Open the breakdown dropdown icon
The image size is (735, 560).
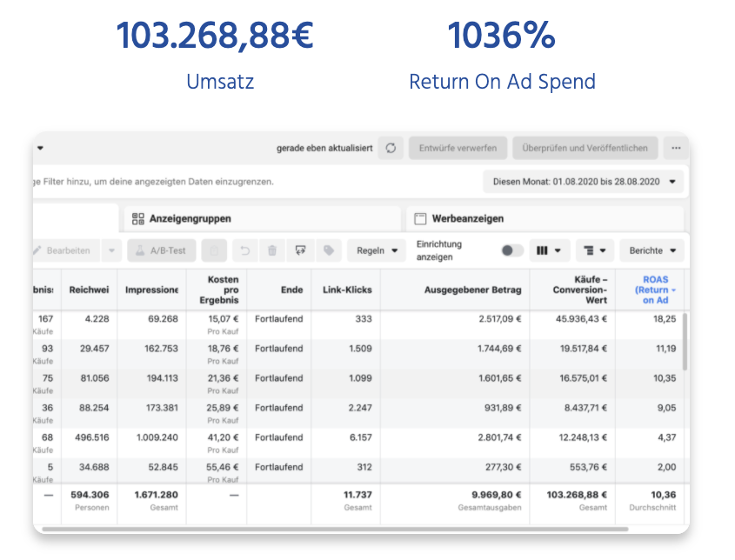pyautogui.click(x=594, y=250)
